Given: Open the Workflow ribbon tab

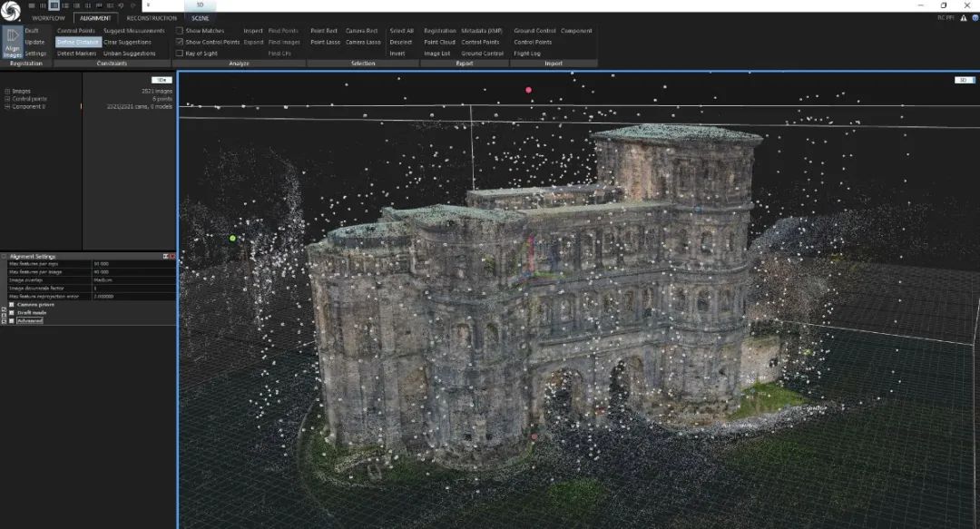Looking at the screenshot, I should [48, 18].
